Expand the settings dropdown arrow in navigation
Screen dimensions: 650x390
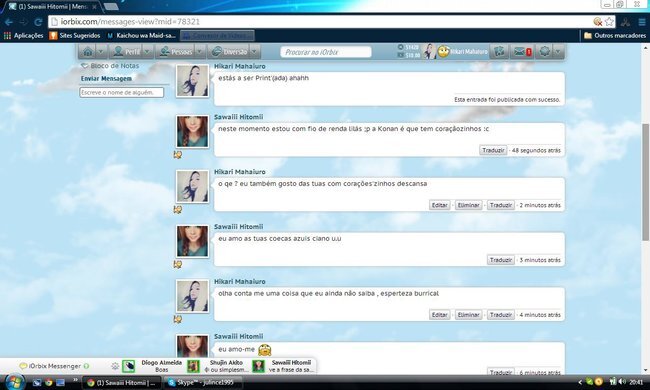click(x=558, y=52)
